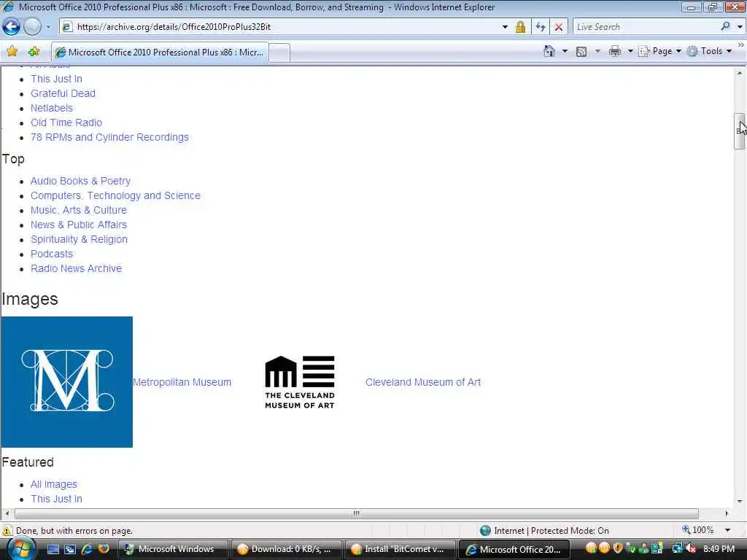Open the Podcasts link
The width and height of the screenshot is (747, 560).
point(52,254)
